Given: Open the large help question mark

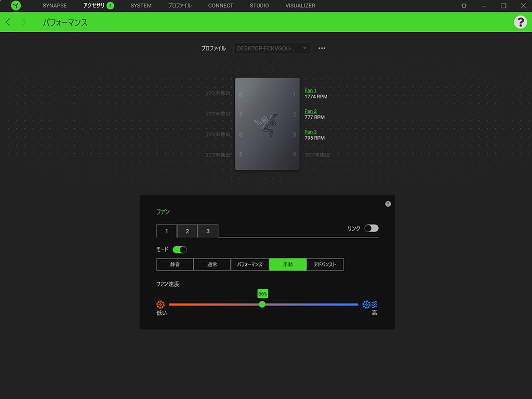Looking at the screenshot, I should pyautogui.click(x=520, y=22).
